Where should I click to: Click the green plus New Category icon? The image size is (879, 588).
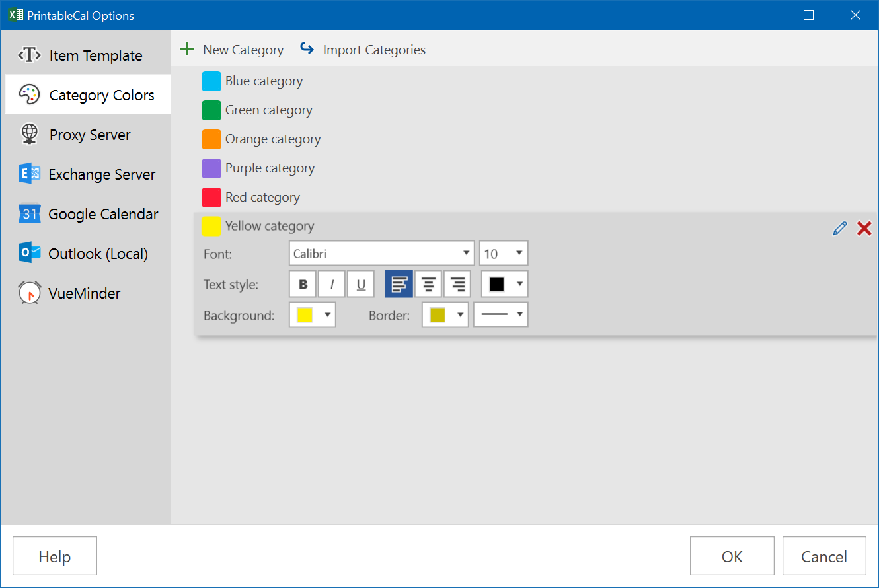point(188,49)
